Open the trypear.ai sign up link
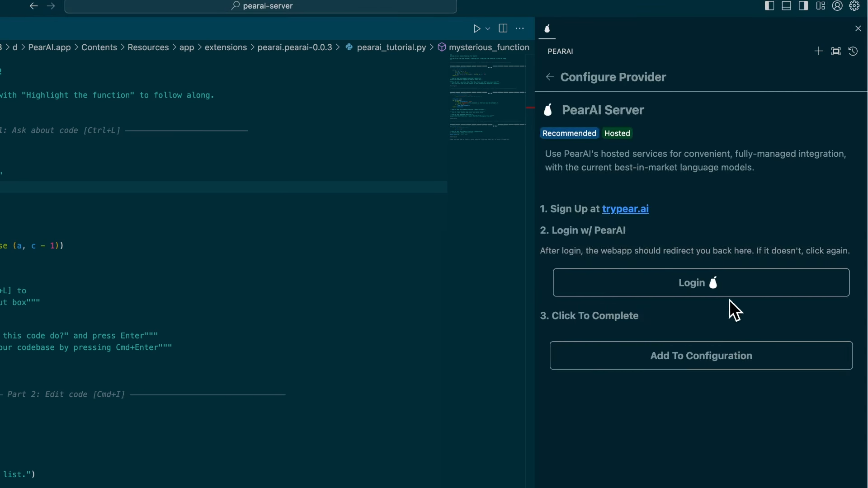The image size is (868, 488). click(625, 209)
